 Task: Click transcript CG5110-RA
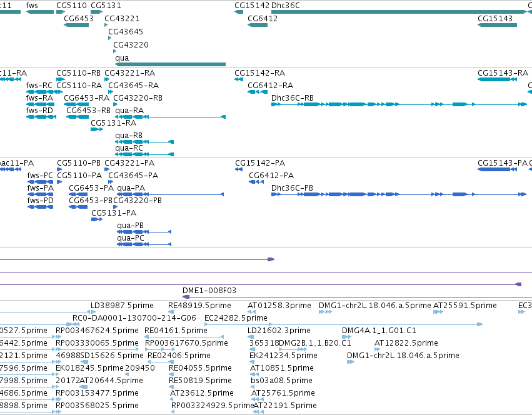coord(60,92)
